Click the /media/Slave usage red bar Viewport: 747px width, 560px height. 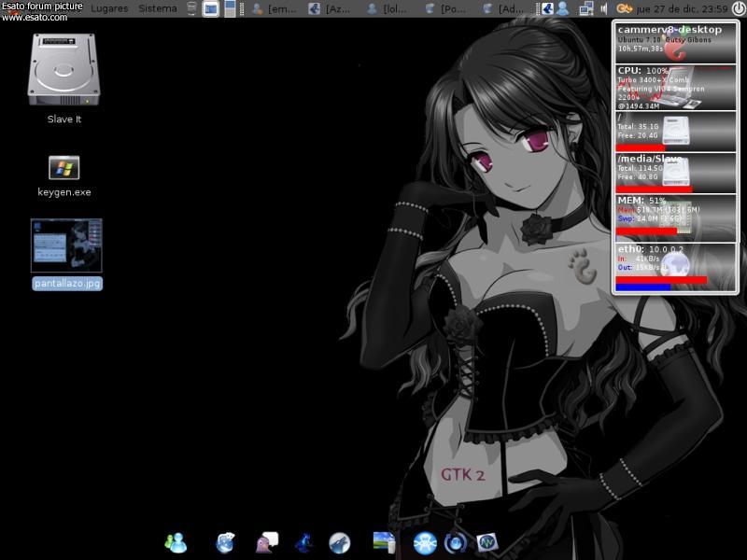pos(654,189)
